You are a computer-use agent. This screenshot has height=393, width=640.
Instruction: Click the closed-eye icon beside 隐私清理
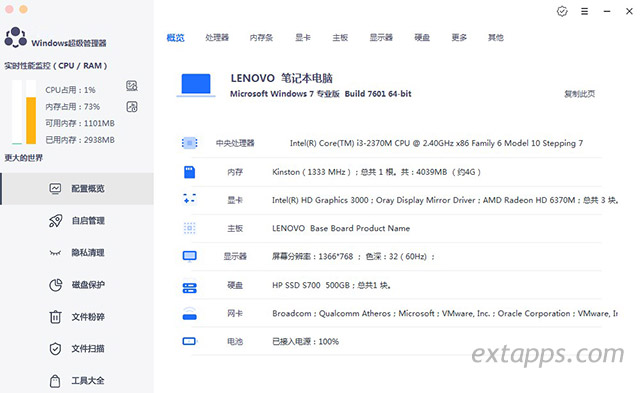click(55, 253)
